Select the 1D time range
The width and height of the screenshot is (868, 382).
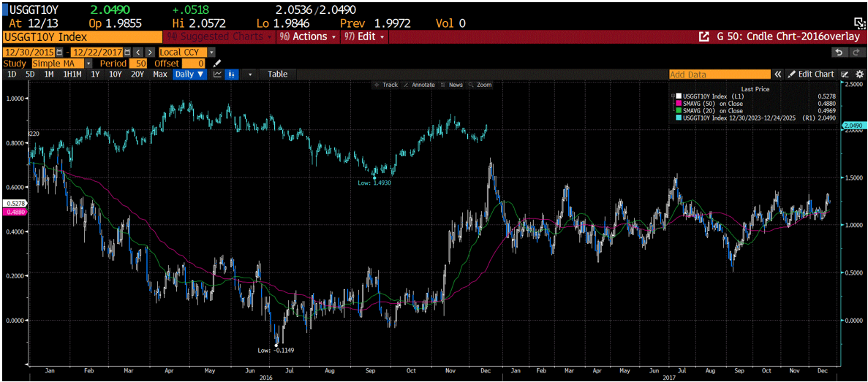pyautogui.click(x=11, y=74)
